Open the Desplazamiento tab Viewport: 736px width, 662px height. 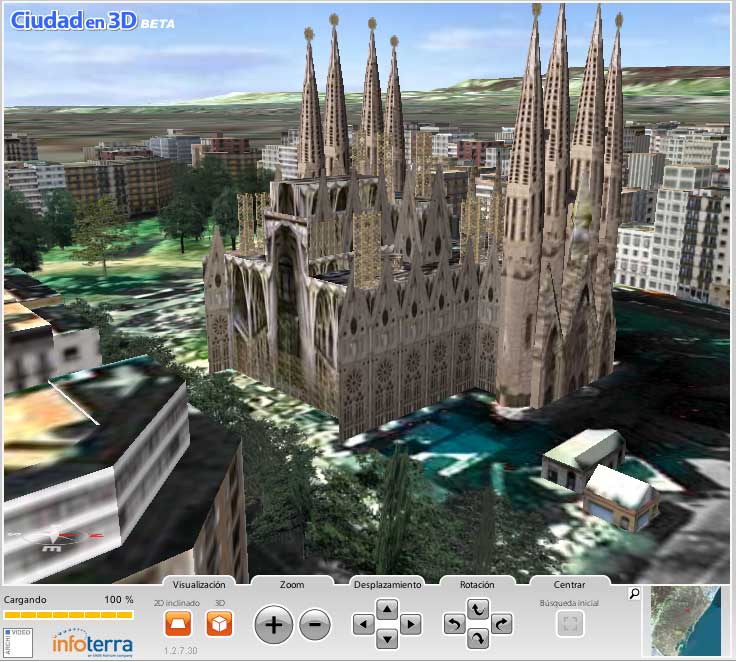(x=387, y=585)
